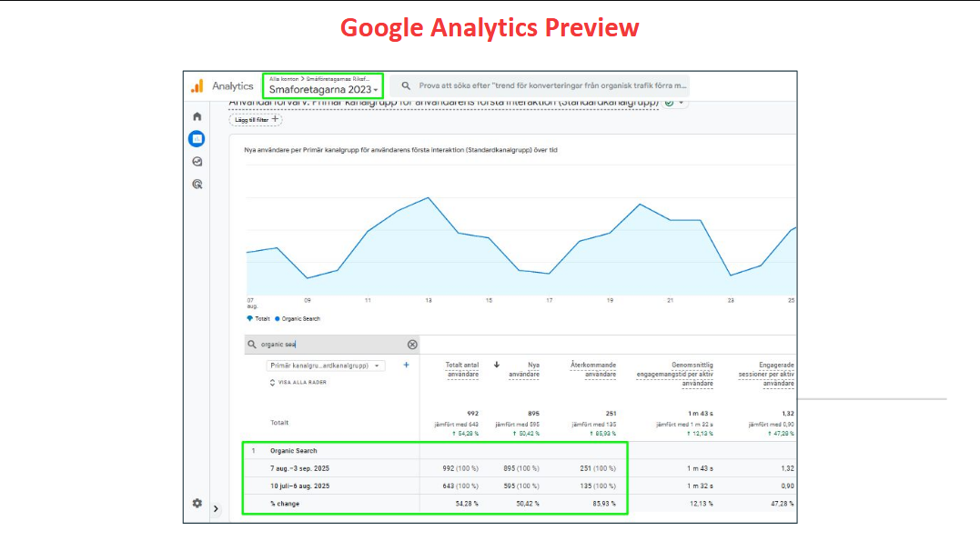
Task: Toggle Organic Search series in chart legend
Action: point(299,319)
